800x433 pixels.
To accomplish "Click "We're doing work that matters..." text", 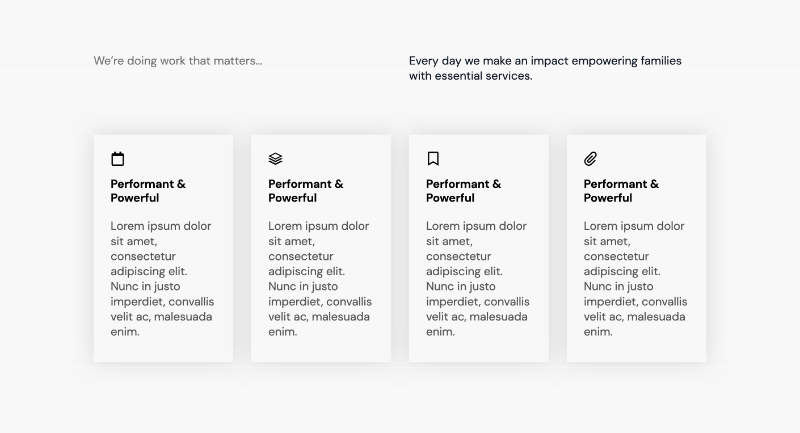I will click(x=178, y=61).
